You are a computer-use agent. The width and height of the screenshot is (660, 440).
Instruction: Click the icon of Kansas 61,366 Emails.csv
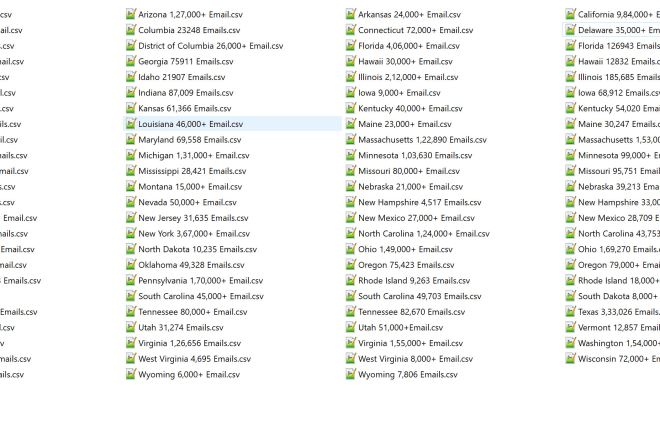click(x=131, y=108)
